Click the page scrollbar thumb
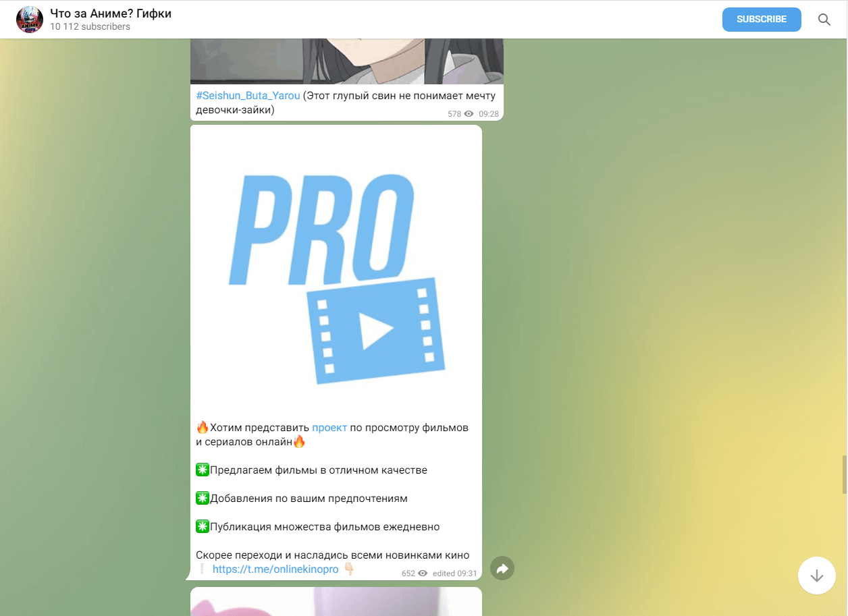Image resolution: width=848 pixels, height=616 pixels. click(x=844, y=475)
